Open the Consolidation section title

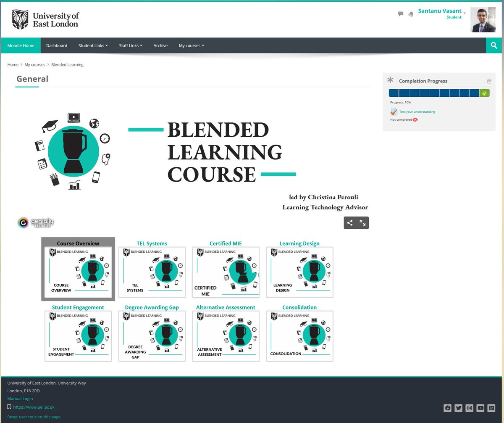tap(299, 307)
